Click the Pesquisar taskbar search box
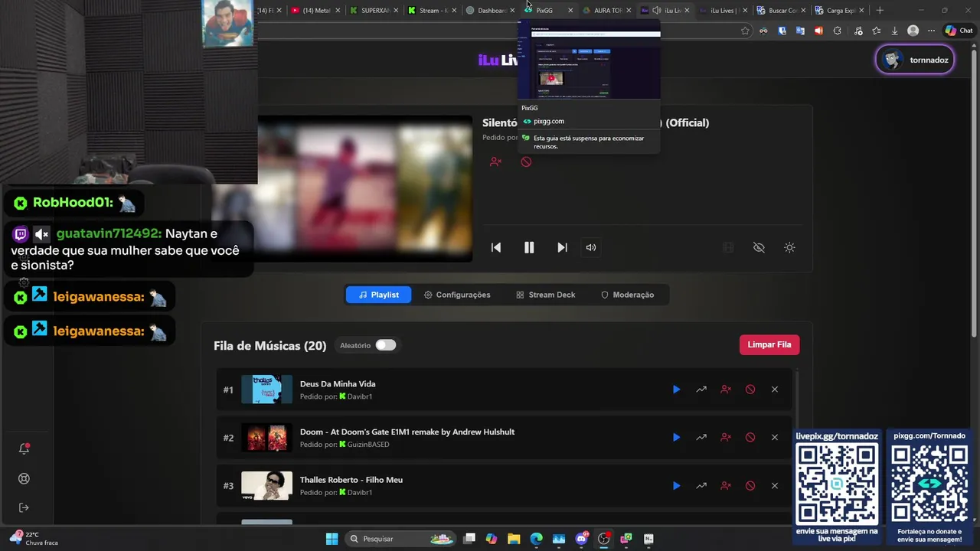The width and height of the screenshot is (980, 551). (x=400, y=539)
